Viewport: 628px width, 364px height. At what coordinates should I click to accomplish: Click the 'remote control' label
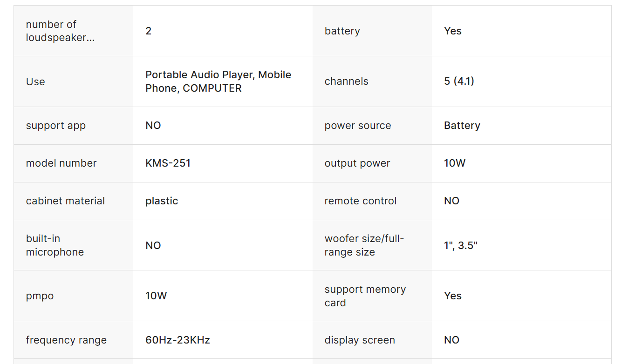pyautogui.click(x=361, y=201)
